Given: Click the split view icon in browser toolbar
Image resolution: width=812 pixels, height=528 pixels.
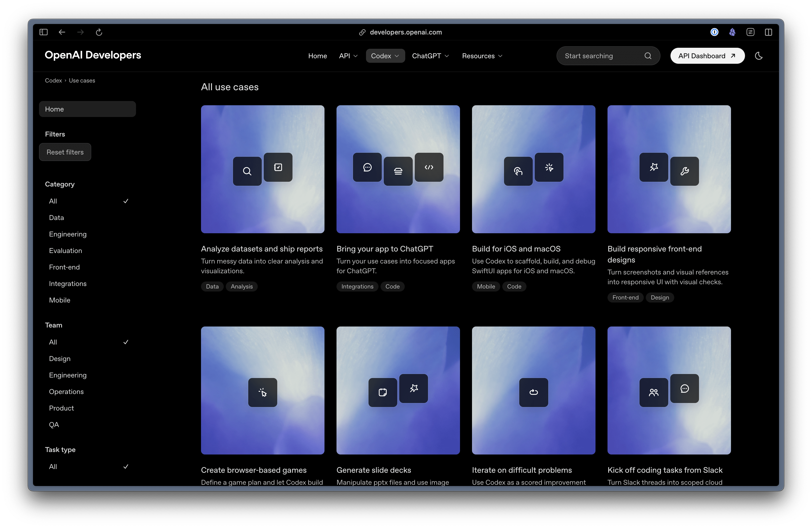Looking at the screenshot, I should click(x=768, y=32).
